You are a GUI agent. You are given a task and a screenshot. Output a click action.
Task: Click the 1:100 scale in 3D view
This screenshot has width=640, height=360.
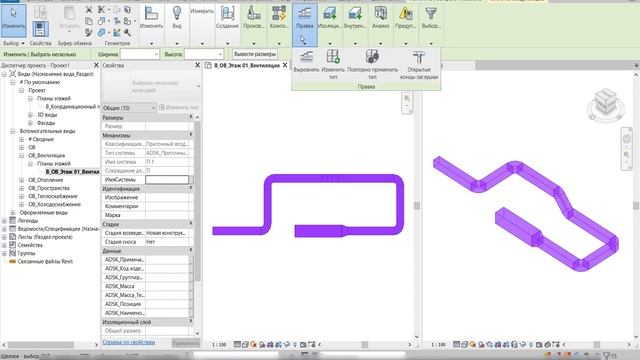438,345
